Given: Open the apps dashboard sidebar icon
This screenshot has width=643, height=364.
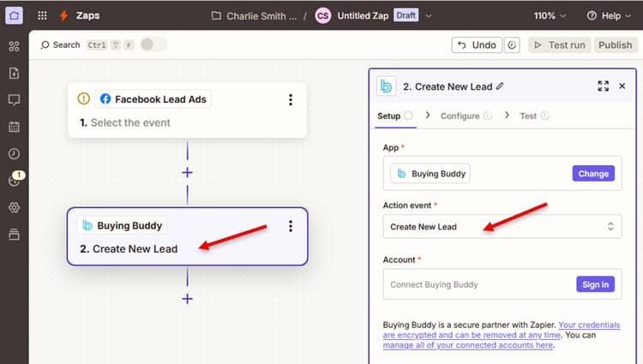Looking at the screenshot, I should (14, 46).
